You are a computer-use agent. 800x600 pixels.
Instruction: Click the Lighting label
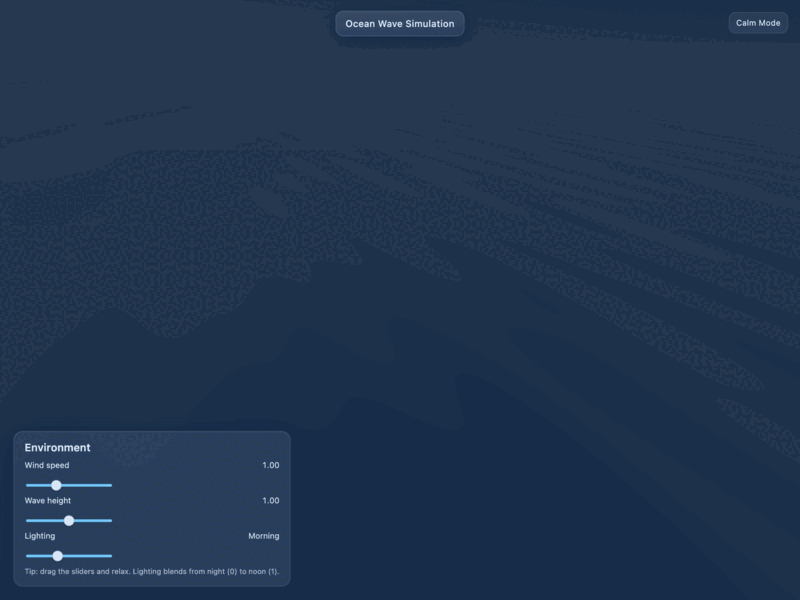[40, 536]
